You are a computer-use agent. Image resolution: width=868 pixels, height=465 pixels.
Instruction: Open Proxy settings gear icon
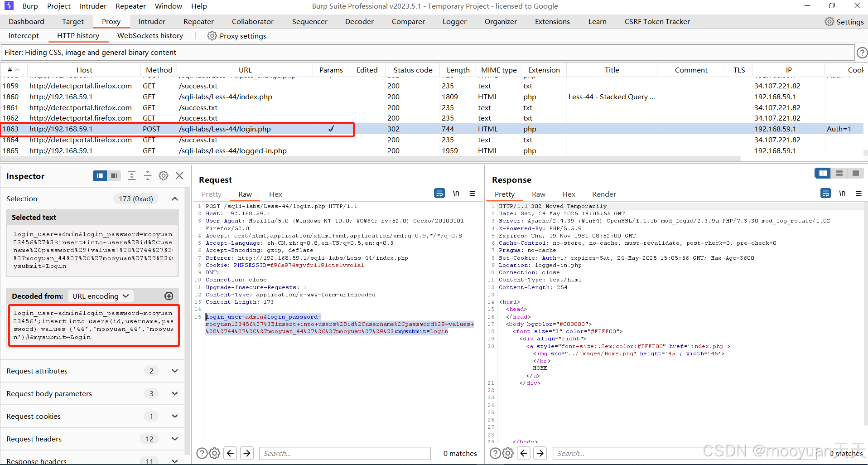212,36
